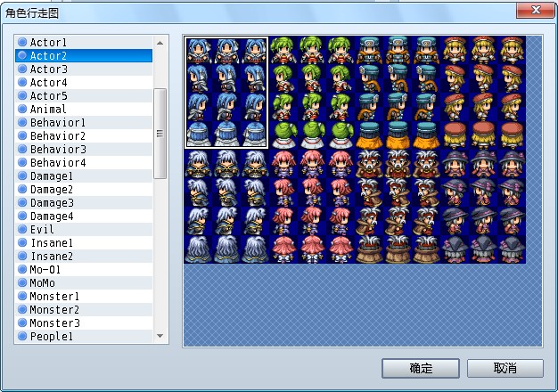
Task: Select Actor1 in the file list
Action: point(84,43)
